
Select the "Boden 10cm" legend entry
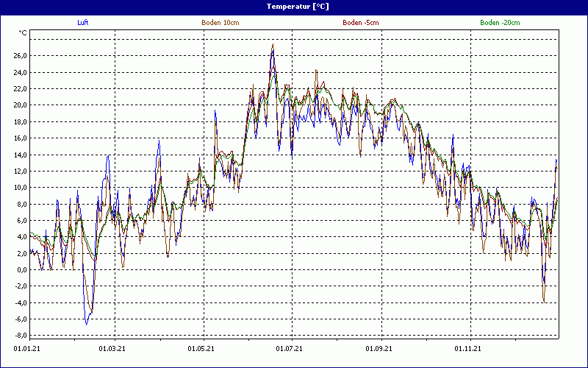tap(220, 23)
